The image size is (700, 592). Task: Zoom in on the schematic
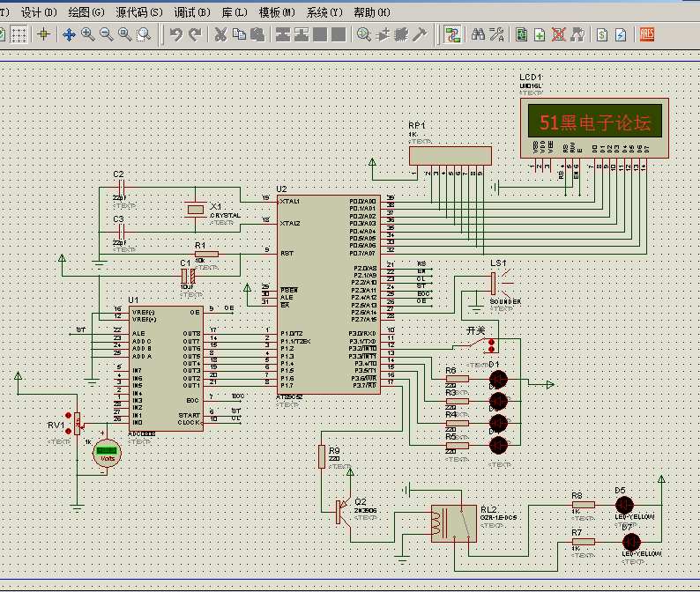click(x=88, y=34)
